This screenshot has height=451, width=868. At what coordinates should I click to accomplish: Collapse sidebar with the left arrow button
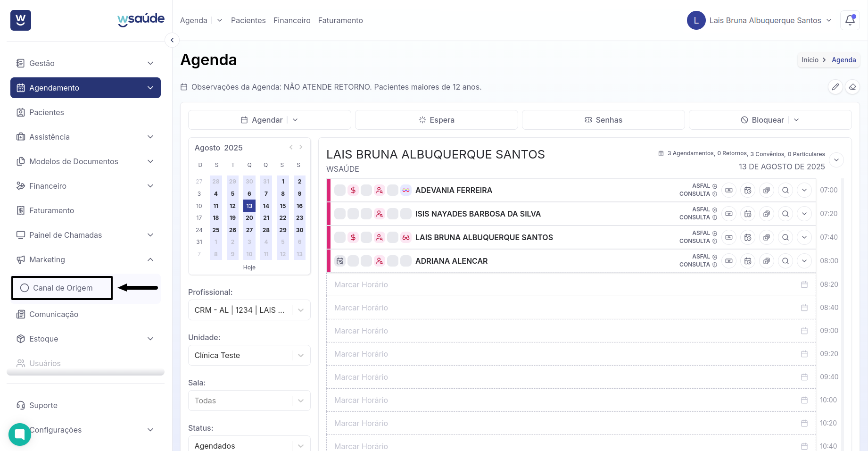coord(172,40)
